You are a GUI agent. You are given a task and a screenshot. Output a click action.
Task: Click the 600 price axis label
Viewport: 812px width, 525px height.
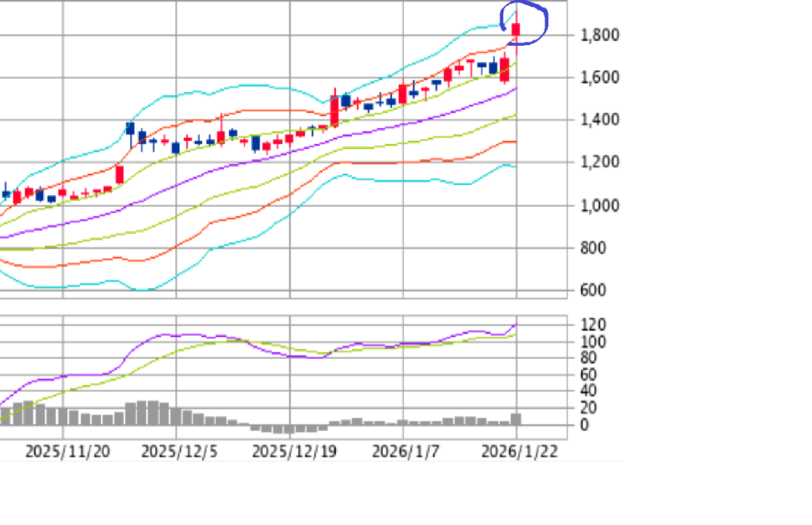point(593,291)
